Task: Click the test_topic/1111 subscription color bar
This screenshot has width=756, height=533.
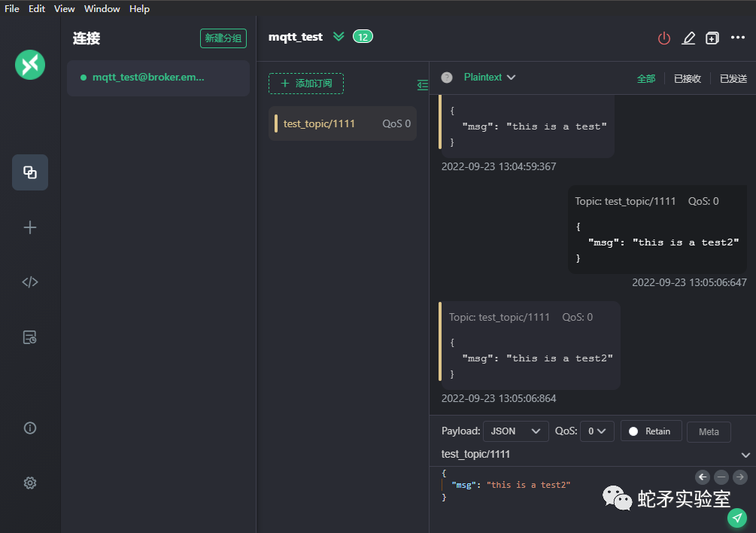Action: [276, 123]
